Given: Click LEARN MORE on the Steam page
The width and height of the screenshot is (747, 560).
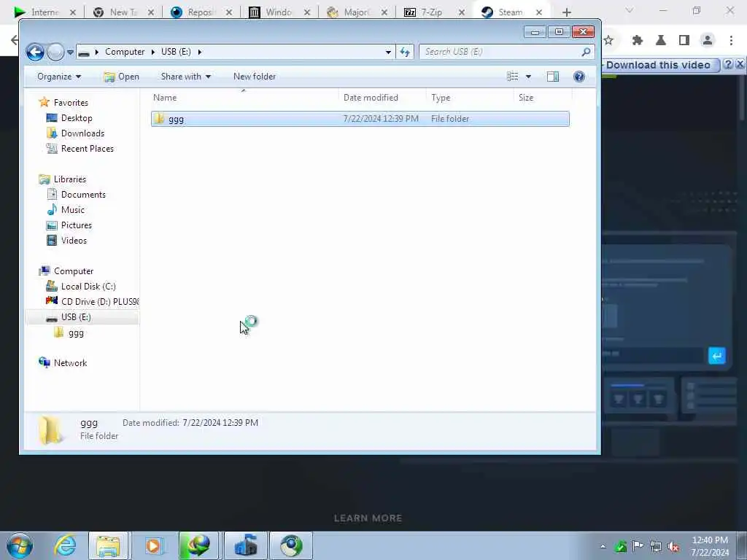Looking at the screenshot, I should click(x=368, y=518).
